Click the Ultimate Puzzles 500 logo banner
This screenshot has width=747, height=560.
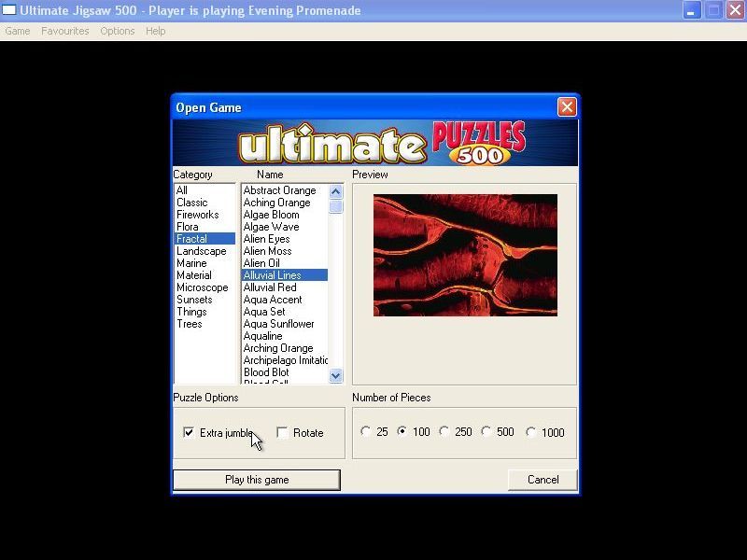pyautogui.click(x=373, y=141)
